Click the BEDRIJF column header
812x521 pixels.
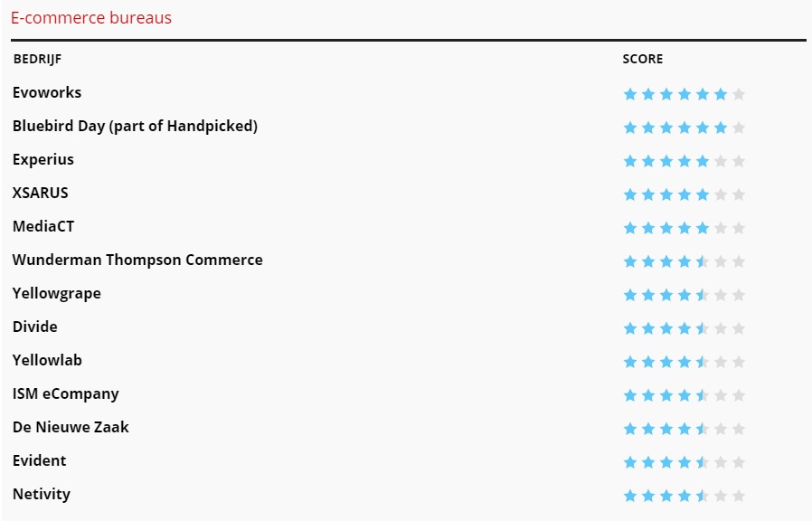click(37, 59)
